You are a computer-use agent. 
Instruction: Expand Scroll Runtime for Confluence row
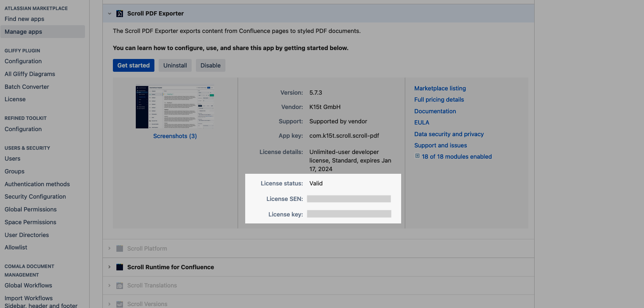tap(109, 267)
